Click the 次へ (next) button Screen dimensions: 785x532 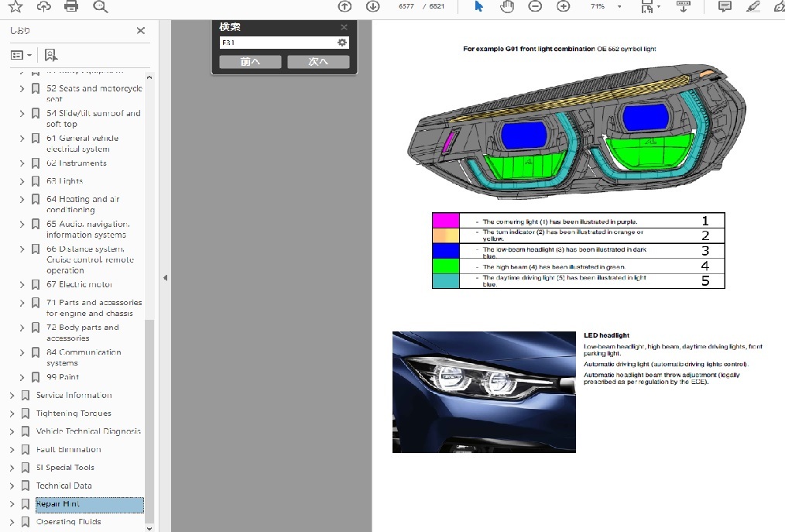click(x=318, y=62)
